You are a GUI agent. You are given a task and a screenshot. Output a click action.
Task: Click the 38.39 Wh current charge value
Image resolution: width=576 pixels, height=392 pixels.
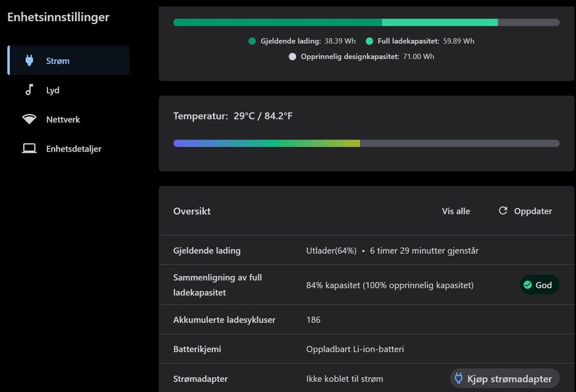point(340,41)
